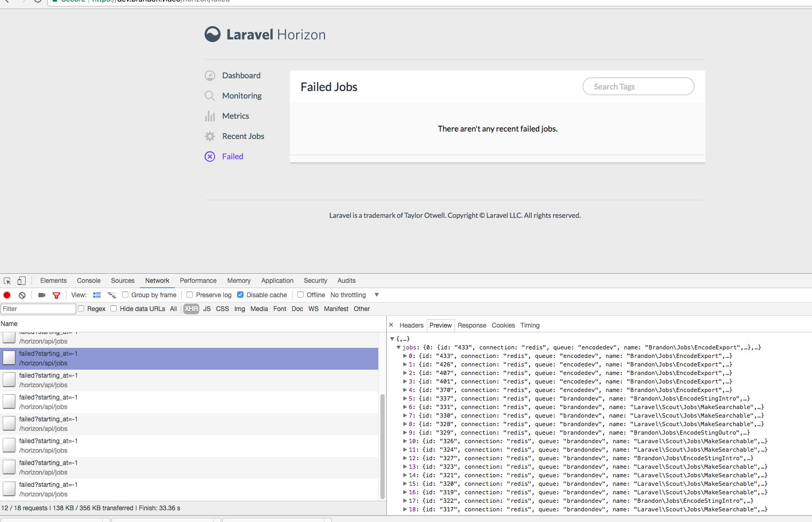Click the Laravel Horizon logo icon
Image resolution: width=812 pixels, height=522 pixels.
click(212, 34)
